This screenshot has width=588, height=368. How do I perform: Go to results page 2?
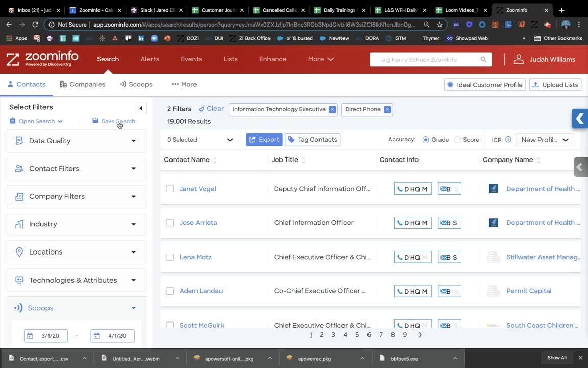pos(322,335)
